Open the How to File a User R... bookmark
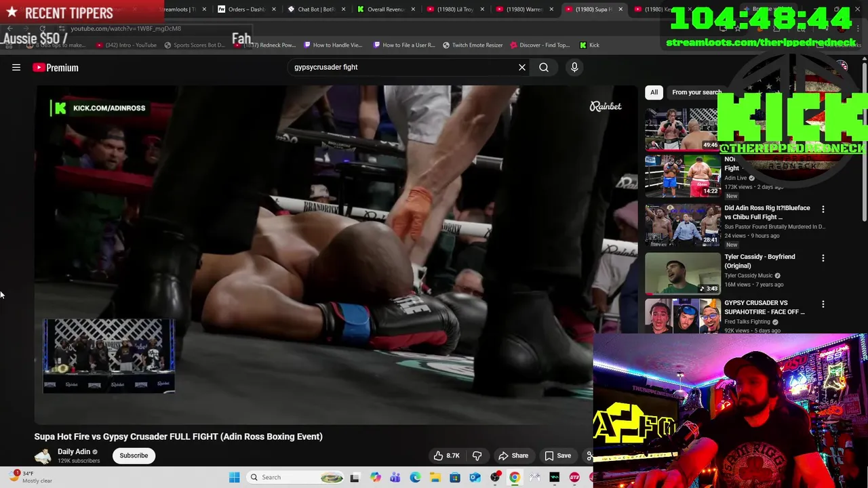The height and width of the screenshot is (488, 868). (404, 45)
